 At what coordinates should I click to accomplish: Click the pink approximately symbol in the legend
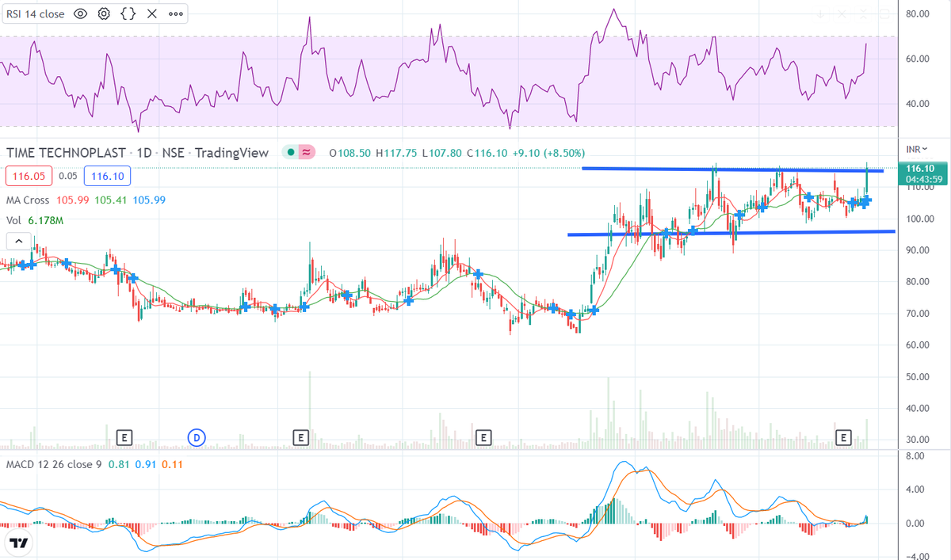pyautogui.click(x=306, y=152)
